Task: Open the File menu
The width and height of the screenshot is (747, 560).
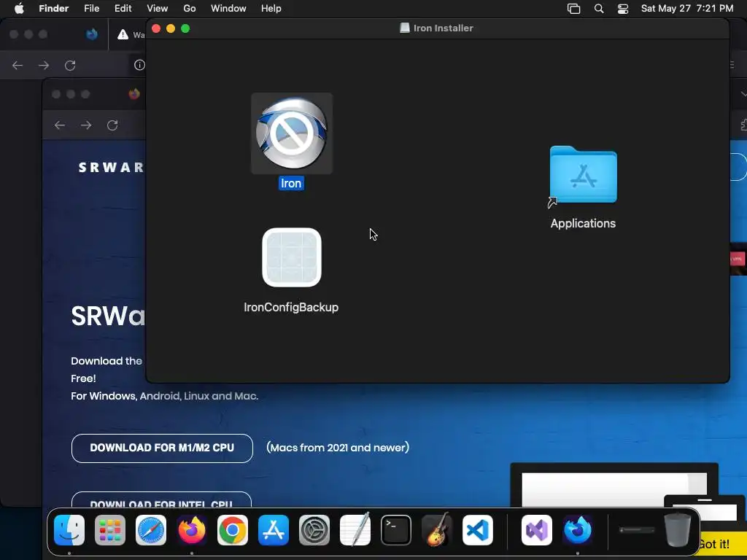Action: 91,9
